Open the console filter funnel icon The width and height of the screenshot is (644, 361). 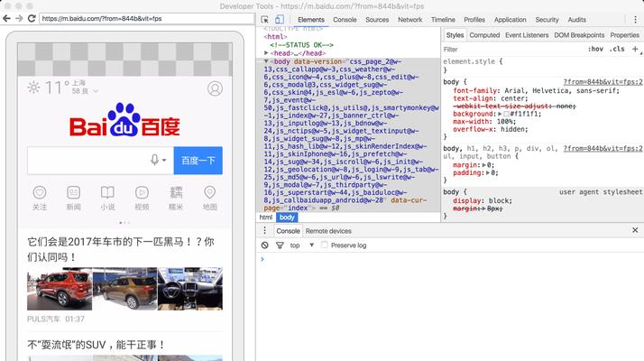pos(280,245)
